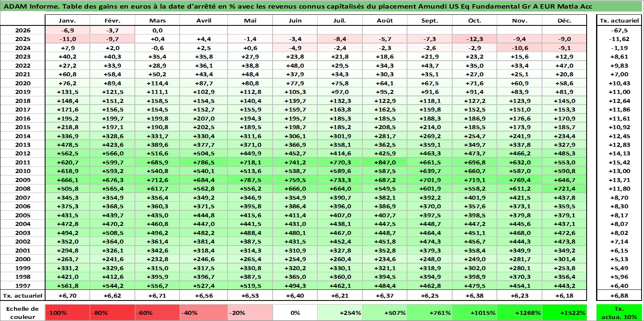Image resolution: width=644 pixels, height=321 pixels.
Task: Click the -67,5 actuarial rate for 2026
Action: (x=619, y=30)
